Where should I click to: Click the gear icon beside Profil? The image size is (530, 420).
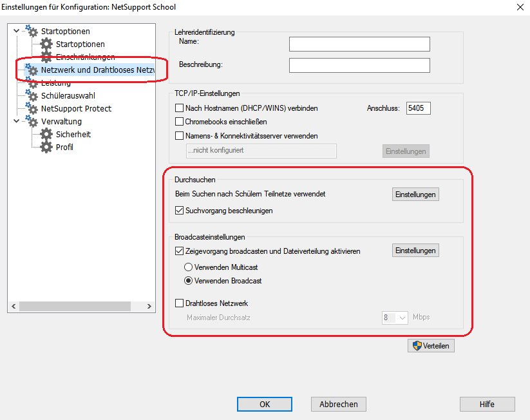[46, 148]
